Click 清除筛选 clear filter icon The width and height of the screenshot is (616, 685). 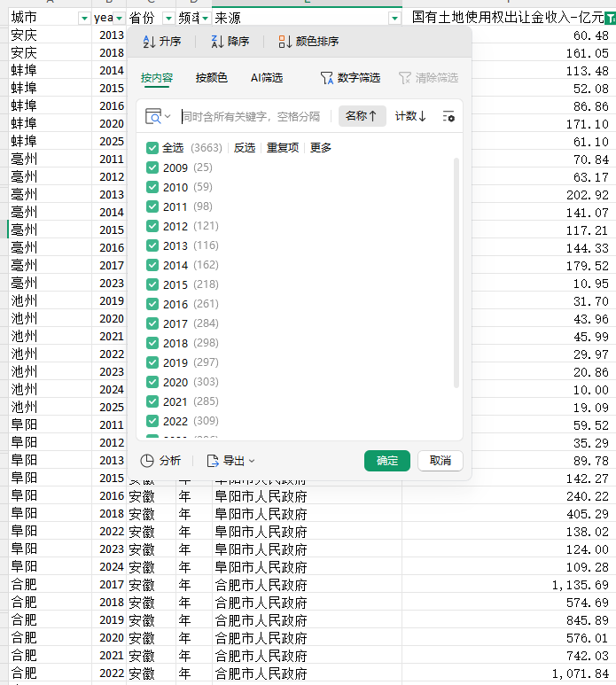point(404,78)
